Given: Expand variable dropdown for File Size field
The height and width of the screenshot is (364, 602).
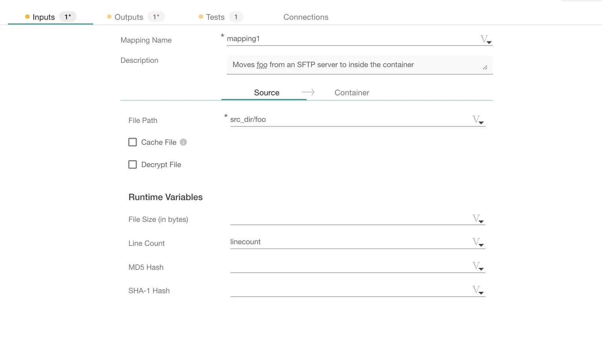Looking at the screenshot, I should 478,219.
